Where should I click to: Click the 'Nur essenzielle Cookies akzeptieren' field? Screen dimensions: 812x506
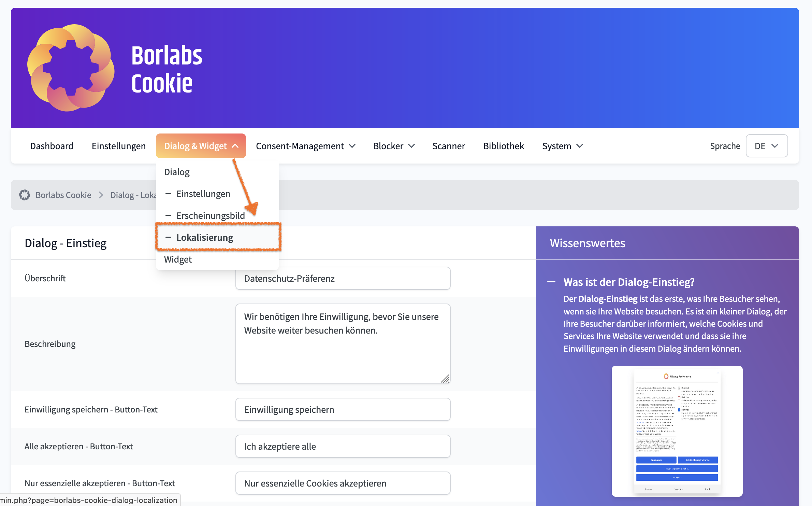click(x=343, y=483)
